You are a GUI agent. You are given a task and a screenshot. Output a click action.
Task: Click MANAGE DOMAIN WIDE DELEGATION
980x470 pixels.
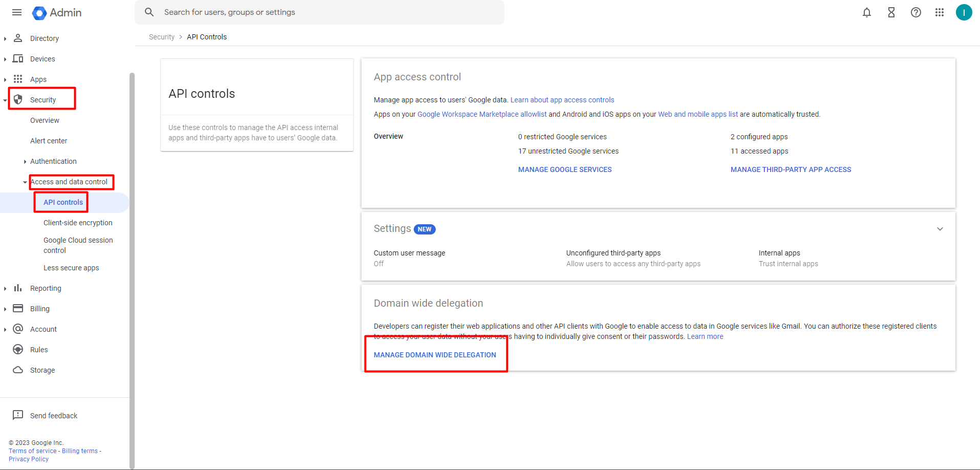[x=435, y=354]
